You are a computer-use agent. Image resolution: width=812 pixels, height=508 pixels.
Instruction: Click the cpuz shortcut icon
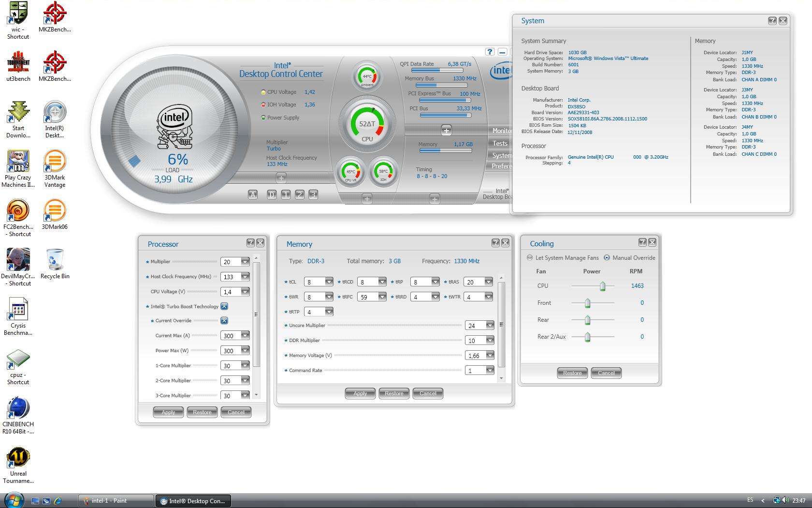[x=18, y=359]
